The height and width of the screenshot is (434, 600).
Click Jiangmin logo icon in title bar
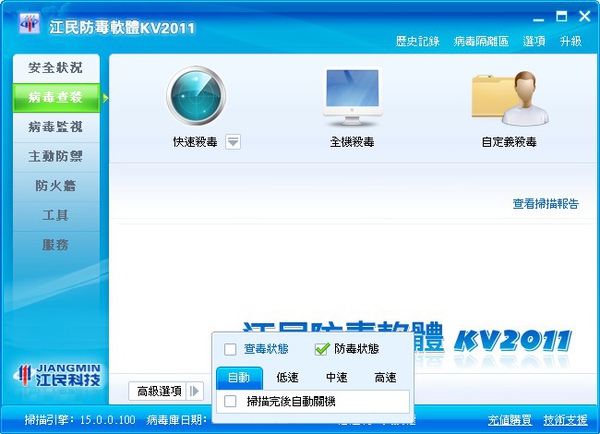click(x=29, y=24)
